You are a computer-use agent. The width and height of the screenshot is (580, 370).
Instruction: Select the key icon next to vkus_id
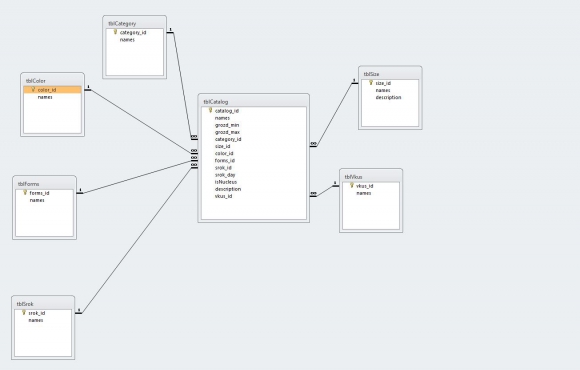(x=352, y=185)
